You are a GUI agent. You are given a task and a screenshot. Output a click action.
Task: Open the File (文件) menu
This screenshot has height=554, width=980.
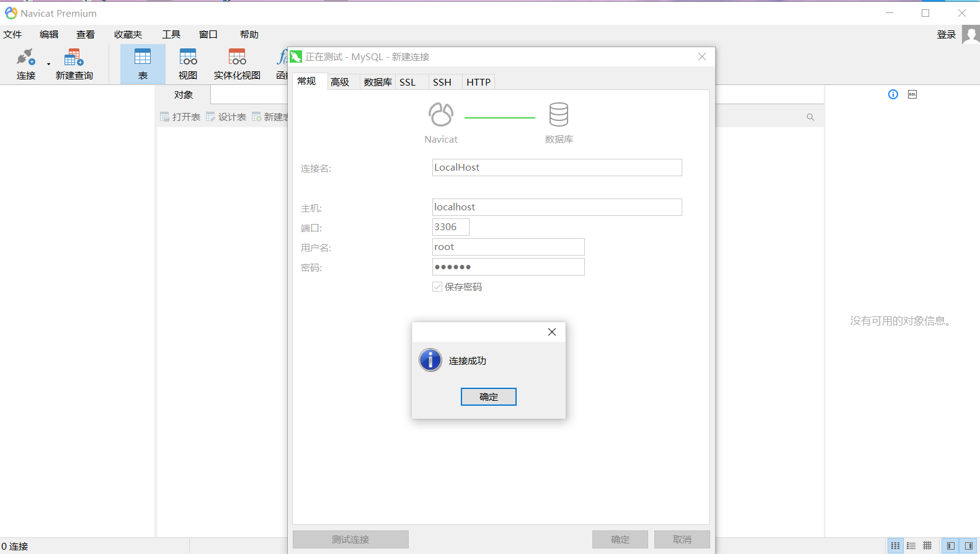point(12,35)
